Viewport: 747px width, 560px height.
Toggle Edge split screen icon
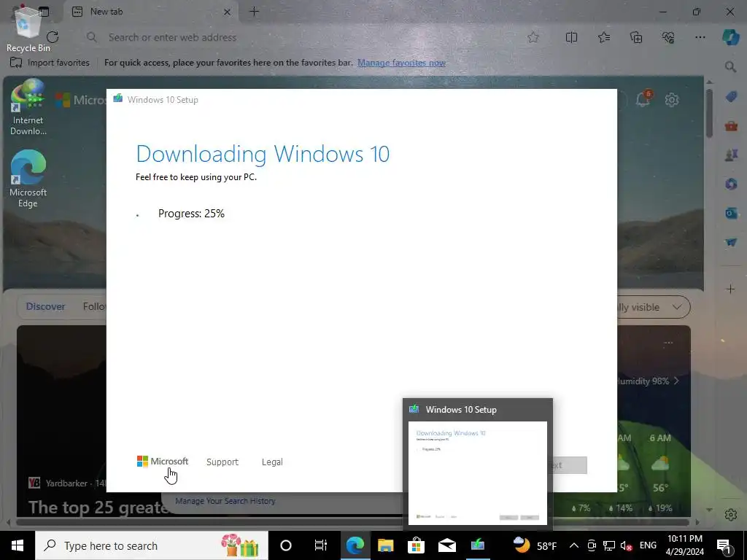pyautogui.click(x=571, y=37)
